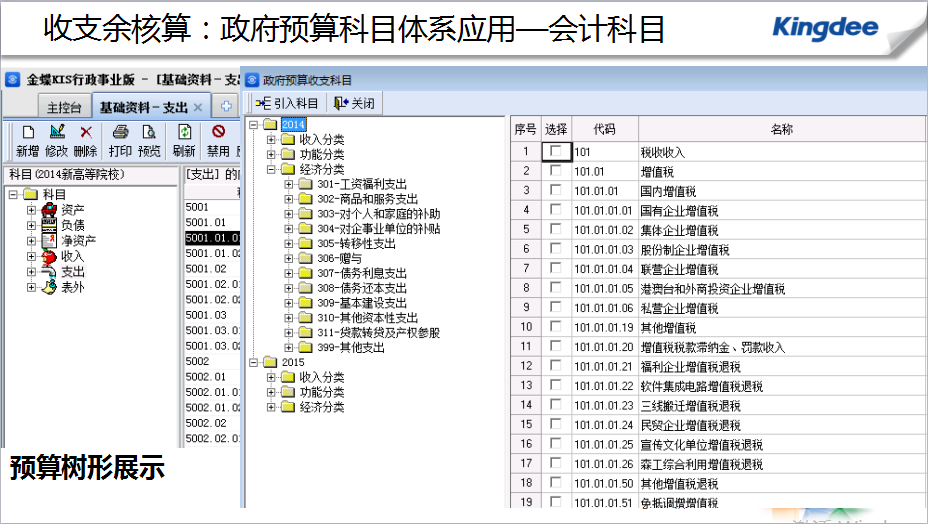Image resolution: width=928 pixels, height=524 pixels.
Task: Select 303-对个人和家庭的补助 tree item
Action: pos(379,214)
